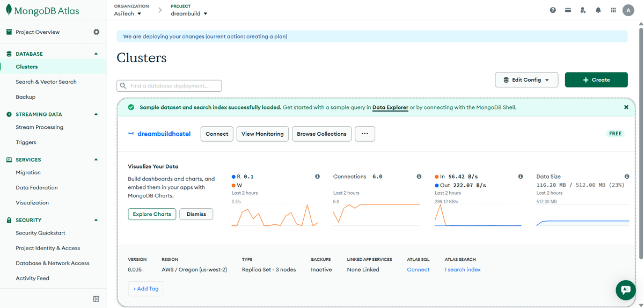Image resolution: width=644 pixels, height=308 pixels.
Task: Open the chat support bubble
Action: (625, 289)
